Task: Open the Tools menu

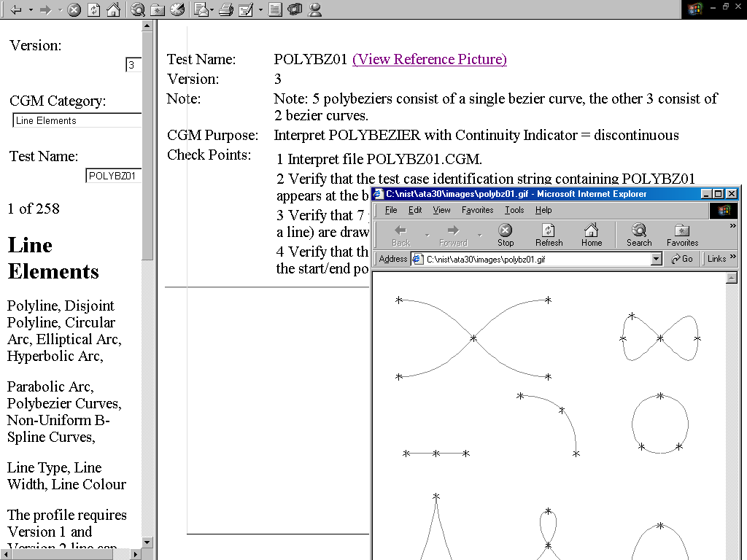Action: (514, 210)
